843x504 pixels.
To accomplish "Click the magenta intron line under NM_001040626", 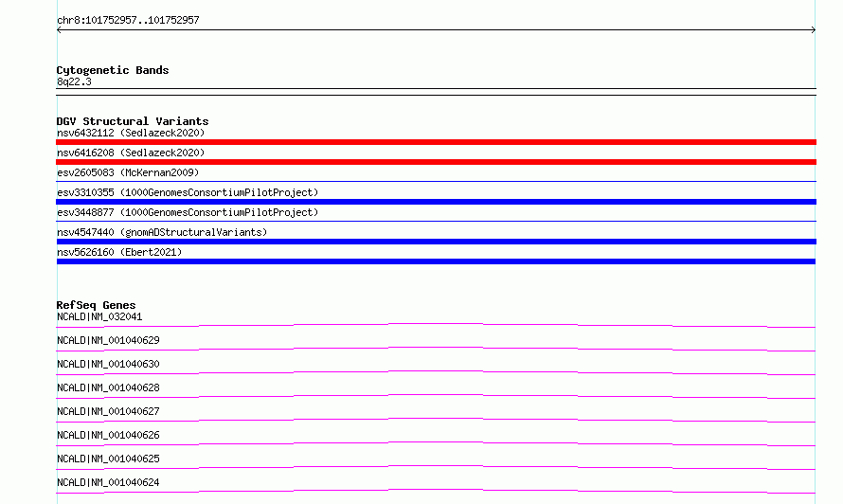I will click(436, 443).
